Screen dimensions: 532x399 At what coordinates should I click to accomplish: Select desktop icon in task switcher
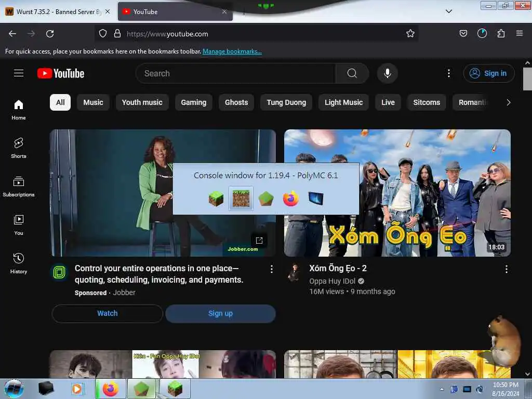316,198
